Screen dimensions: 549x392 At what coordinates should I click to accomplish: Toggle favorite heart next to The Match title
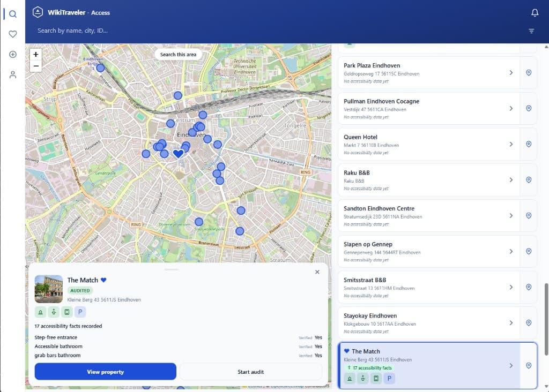tap(103, 280)
